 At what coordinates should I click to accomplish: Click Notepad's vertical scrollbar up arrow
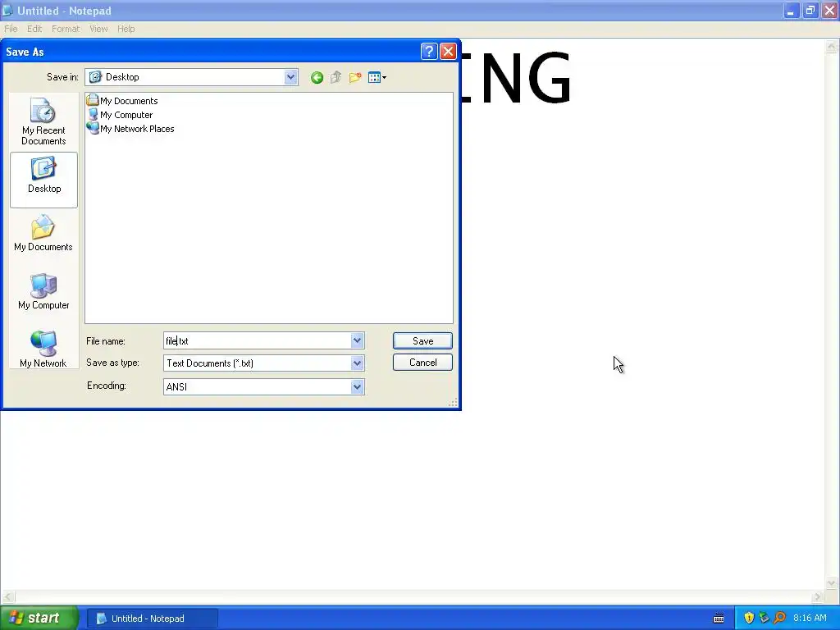tap(831, 46)
